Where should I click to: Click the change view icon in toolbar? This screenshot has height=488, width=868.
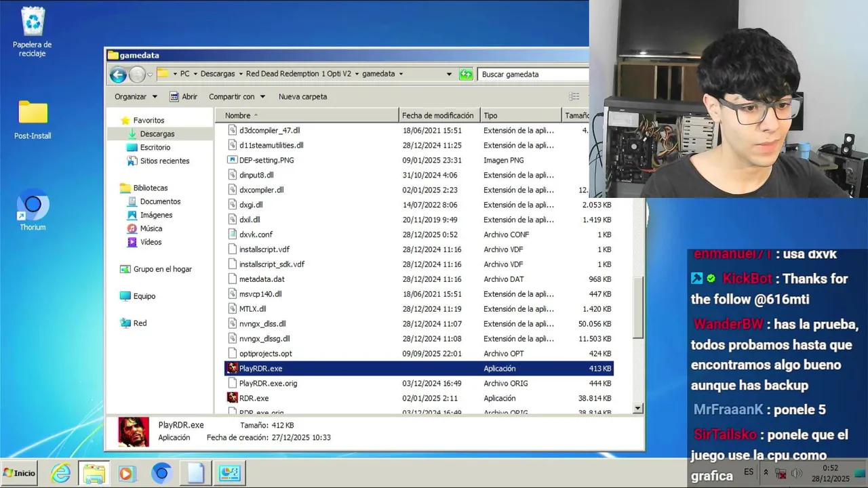(574, 96)
